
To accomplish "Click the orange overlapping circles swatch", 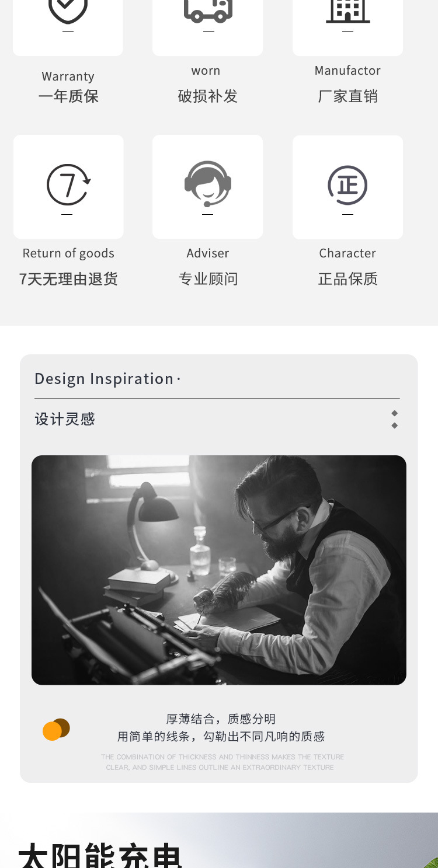I will pyautogui.click(x=56, y=730).
